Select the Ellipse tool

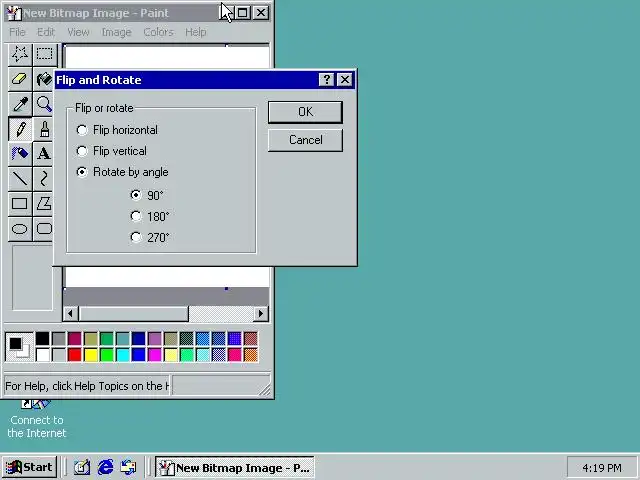coord(20,229)
